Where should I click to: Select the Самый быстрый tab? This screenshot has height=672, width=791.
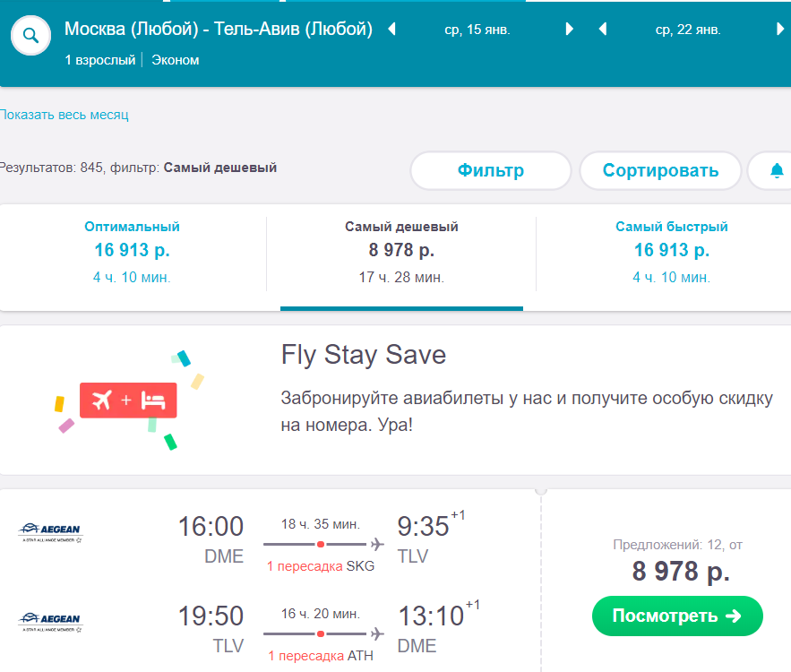(672, 253)
